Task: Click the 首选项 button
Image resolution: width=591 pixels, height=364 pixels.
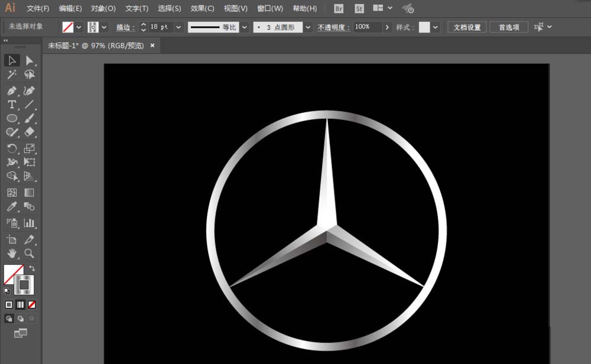Action: click(509, 27)
